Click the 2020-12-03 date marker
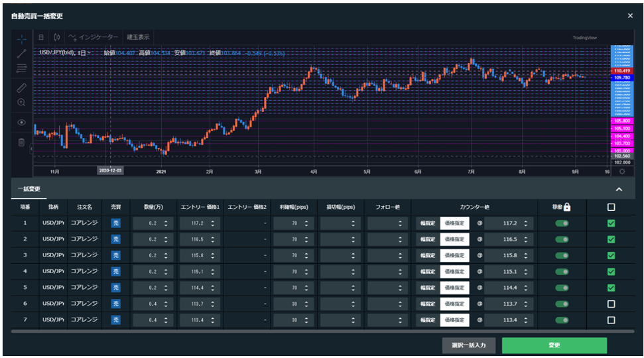Screen dimensions: 644x358 110,170
